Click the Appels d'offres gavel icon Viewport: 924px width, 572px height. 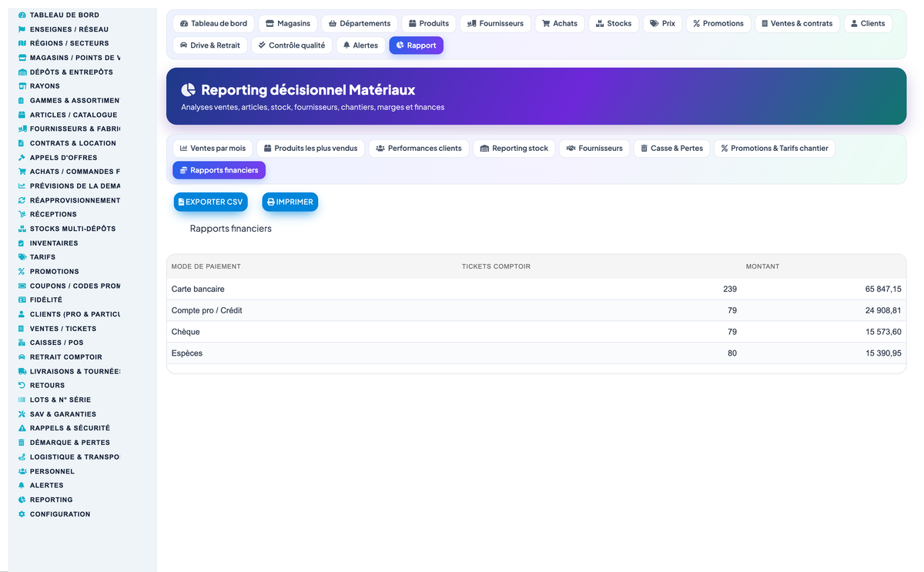click(x=22, y=157)
